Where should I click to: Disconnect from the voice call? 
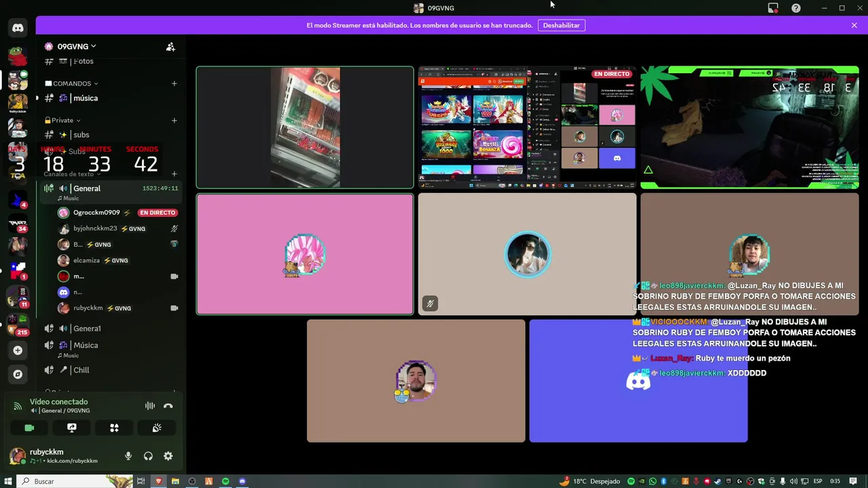pyautogui.click(x=168, y=406)
